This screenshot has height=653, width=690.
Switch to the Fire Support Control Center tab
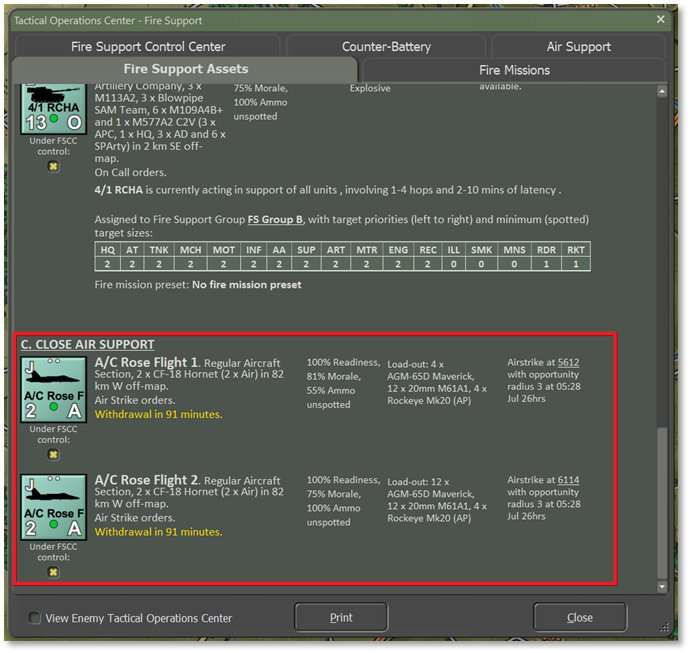148,47
